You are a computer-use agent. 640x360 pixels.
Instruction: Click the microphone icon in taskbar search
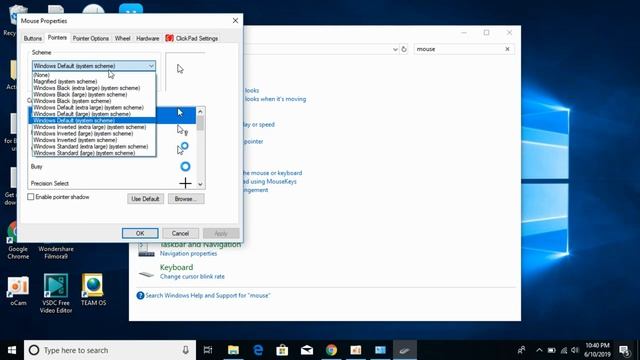pyautogui.click(x=185, y=350)
